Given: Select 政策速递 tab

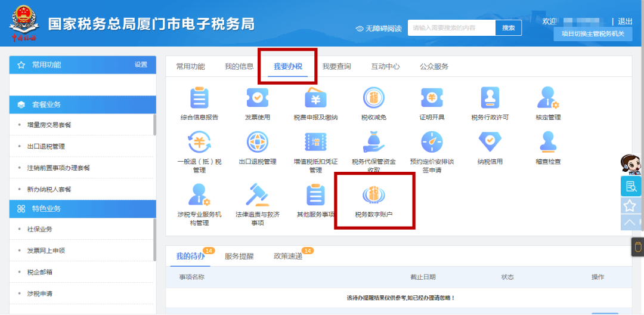Looking at the screenshot, I should pyautogui.click(x=288, y=257).
